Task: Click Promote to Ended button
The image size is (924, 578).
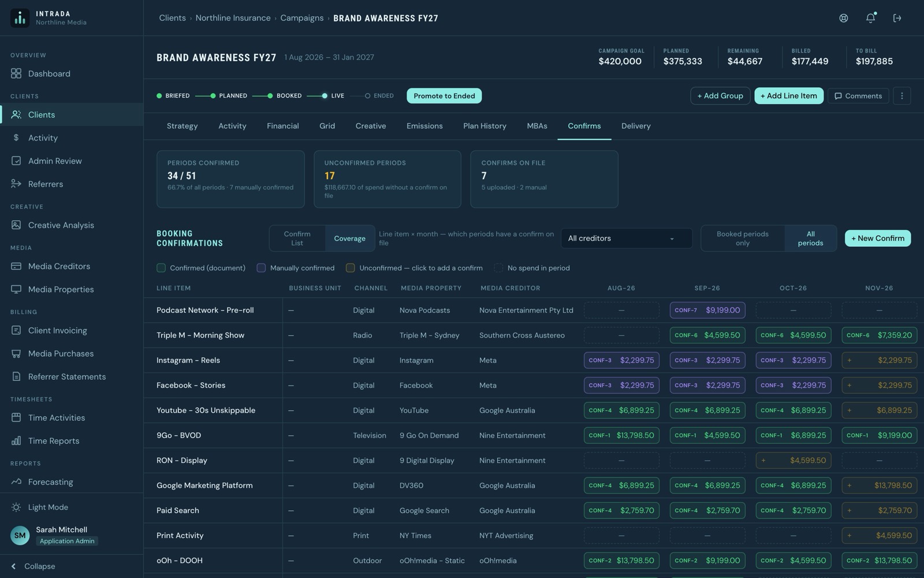Action: (x=444, y=96)
